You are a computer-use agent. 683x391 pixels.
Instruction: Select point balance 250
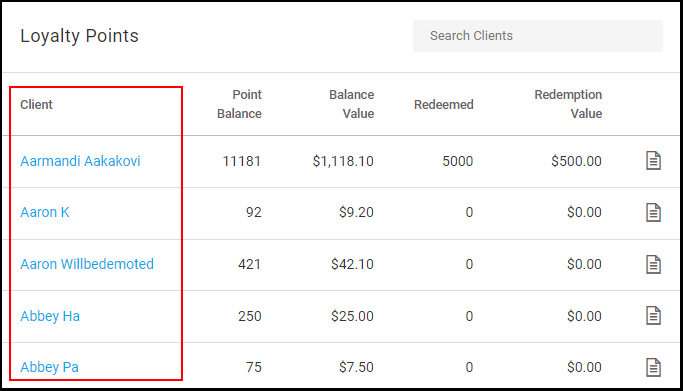[250, 316]
